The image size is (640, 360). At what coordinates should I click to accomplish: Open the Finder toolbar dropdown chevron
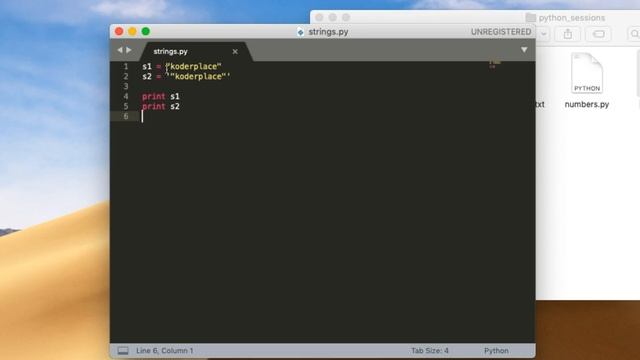[543, 34]
